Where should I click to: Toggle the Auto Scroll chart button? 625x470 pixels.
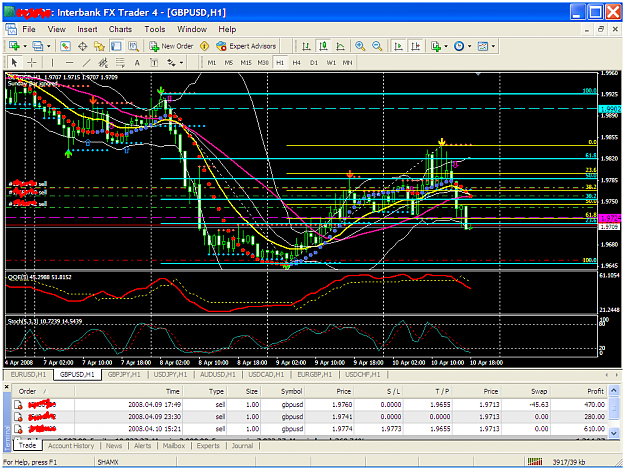click(398, 46)
